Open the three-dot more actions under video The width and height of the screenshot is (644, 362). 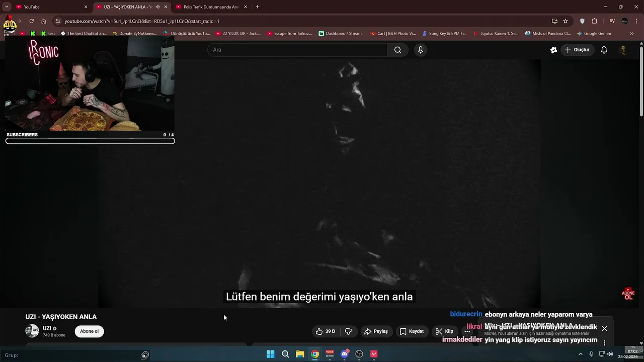pos(467,331)
